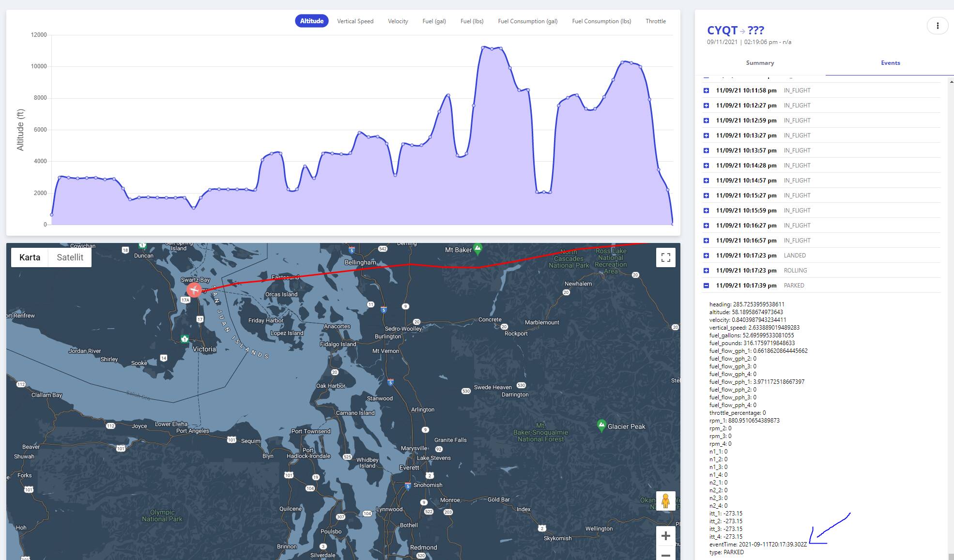Show the Throttle chart
954x560 pixels.
coord(655,21)
